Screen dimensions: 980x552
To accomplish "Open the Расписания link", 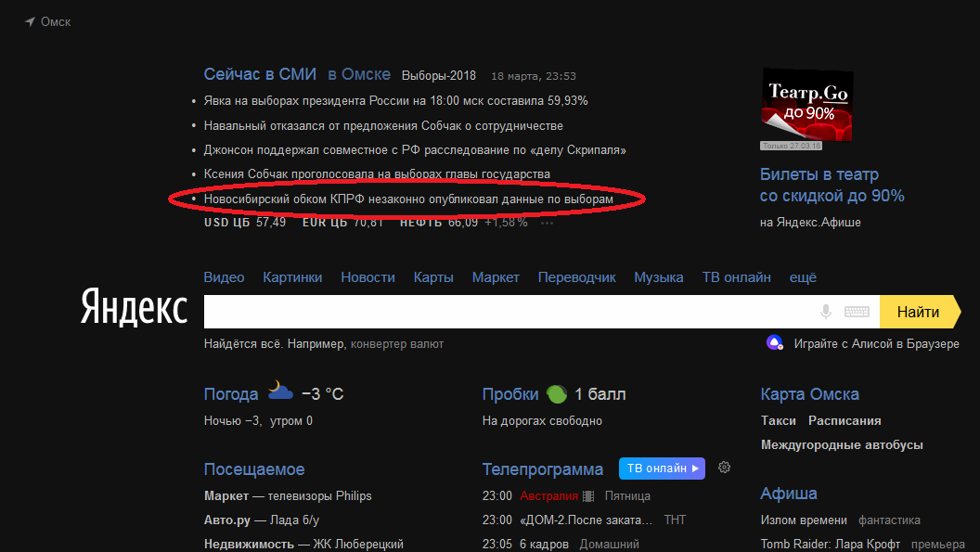I will pyautogui.click(x=845, y=420).
